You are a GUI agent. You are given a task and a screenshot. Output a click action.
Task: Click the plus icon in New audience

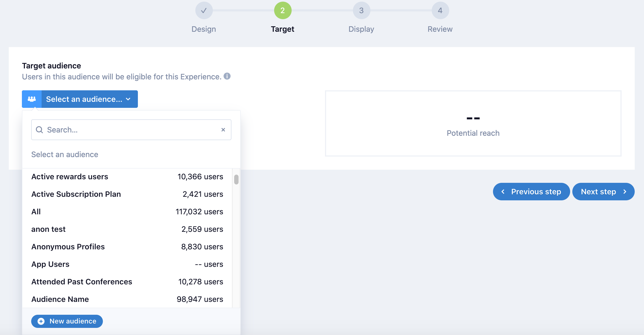tap(41, 321)
